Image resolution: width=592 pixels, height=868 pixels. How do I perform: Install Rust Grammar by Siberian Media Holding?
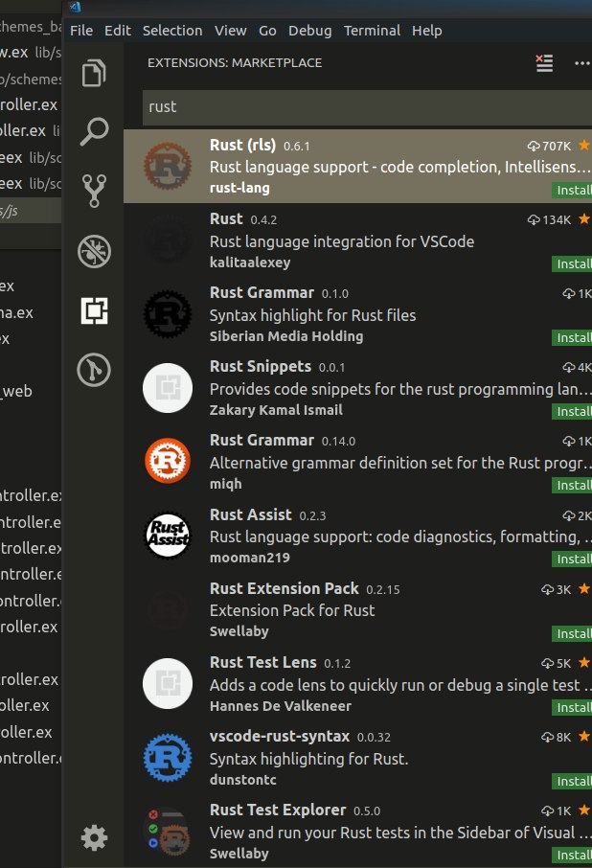click(x=572, y=337)
